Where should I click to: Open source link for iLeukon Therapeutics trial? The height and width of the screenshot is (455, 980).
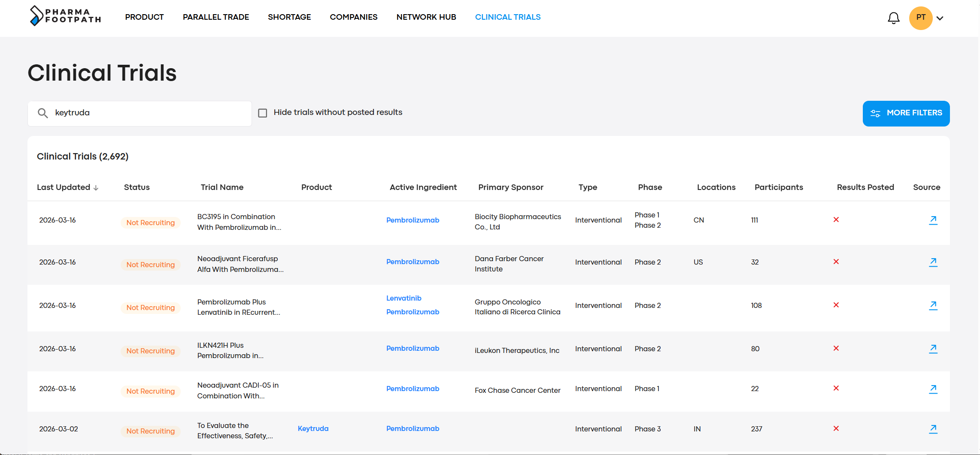coord(933,349)
